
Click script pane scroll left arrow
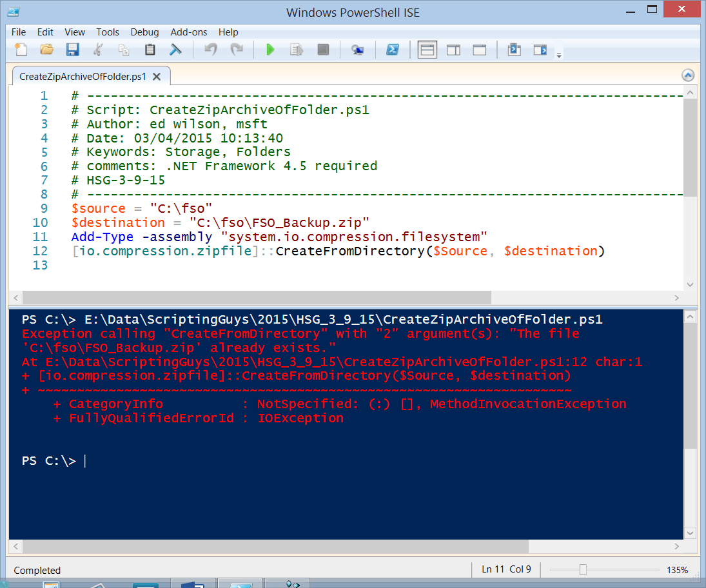(x=15, y=298)
